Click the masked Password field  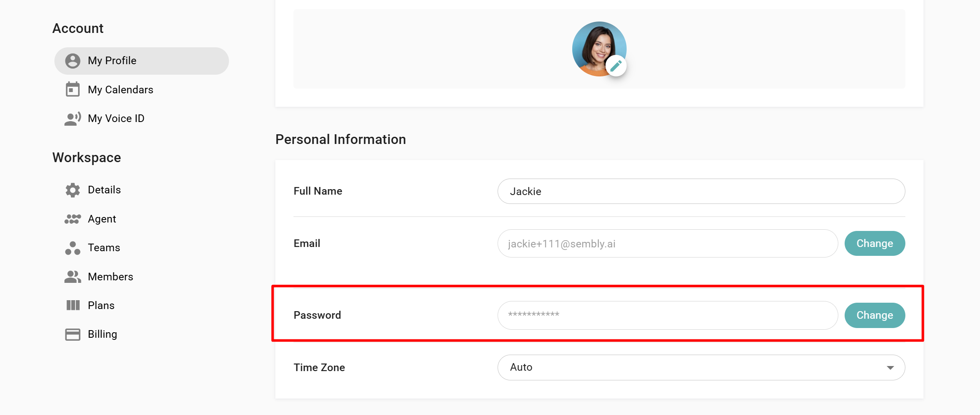pos(668,315)
